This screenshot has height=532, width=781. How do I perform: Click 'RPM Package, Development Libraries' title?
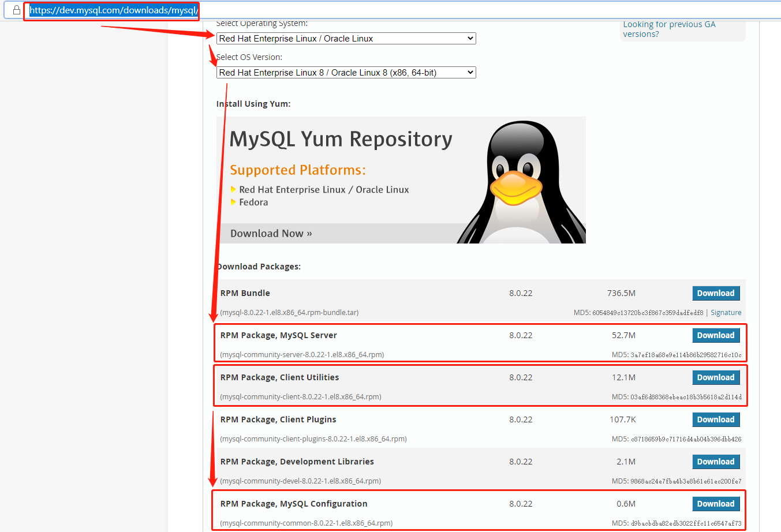pos(297,462)
